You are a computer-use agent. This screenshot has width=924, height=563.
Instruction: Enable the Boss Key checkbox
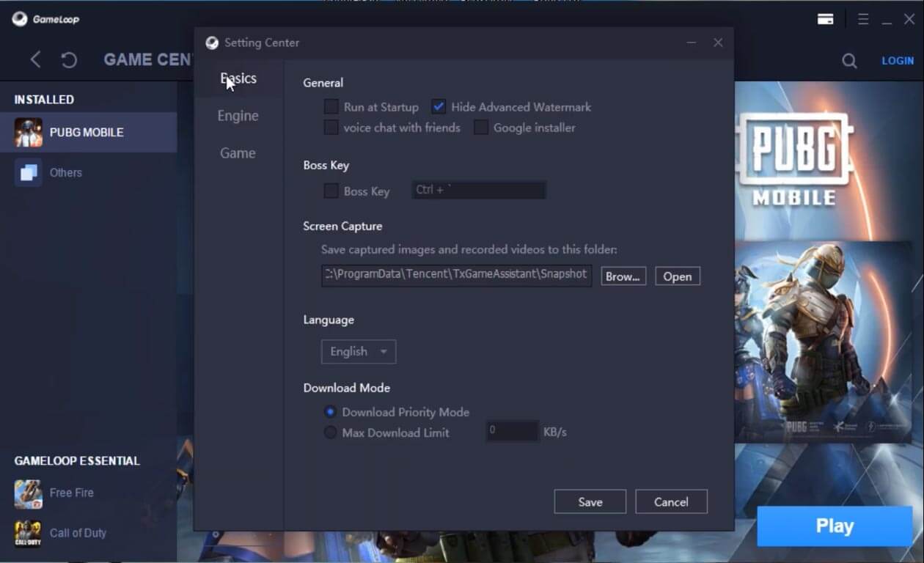(331, 191)
